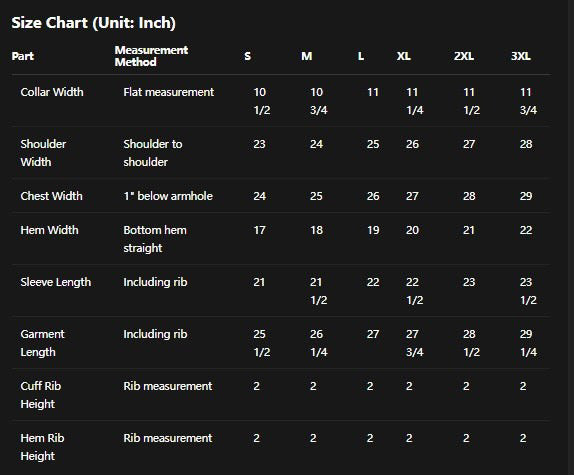Click the Flat measurement method cell
This screenshot has width=574, height=475.
168,92
